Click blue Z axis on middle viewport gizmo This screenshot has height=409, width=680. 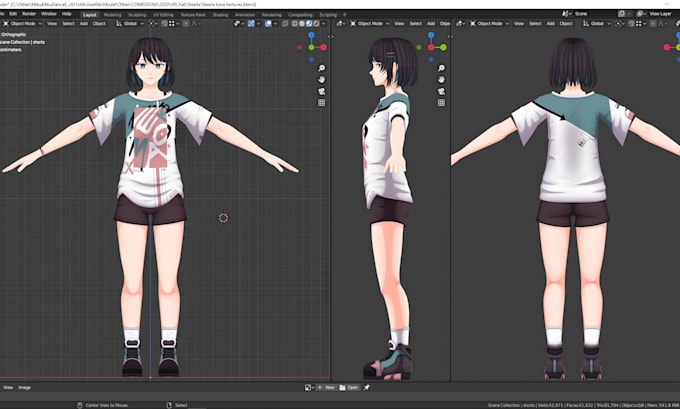point(431,35)
